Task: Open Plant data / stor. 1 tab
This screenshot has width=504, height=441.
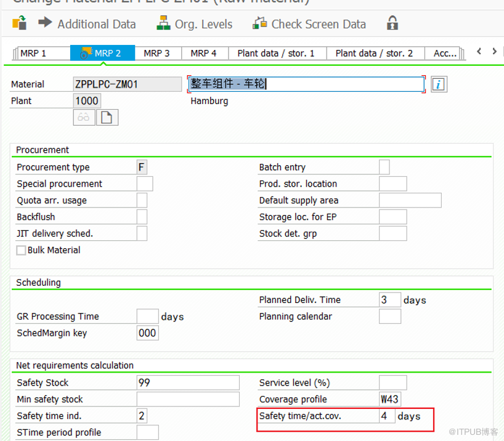Action: point(277,53)
